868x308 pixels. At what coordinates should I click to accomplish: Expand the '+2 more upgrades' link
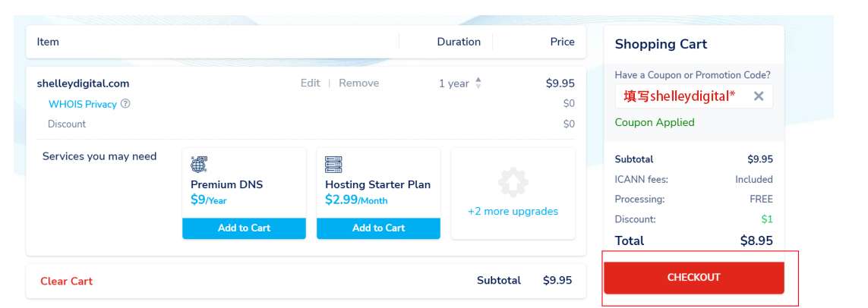coord(513,212)
